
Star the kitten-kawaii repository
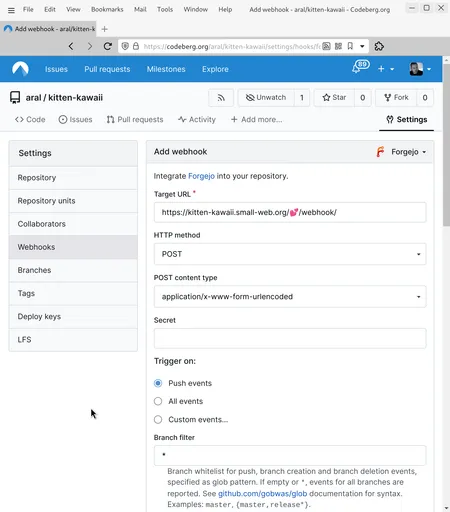click(x=334, y=98)
